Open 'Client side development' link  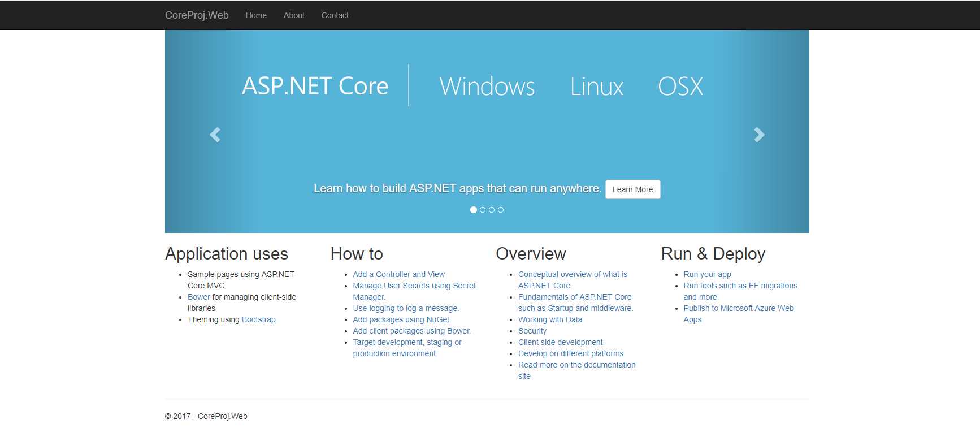pos(560,342)
